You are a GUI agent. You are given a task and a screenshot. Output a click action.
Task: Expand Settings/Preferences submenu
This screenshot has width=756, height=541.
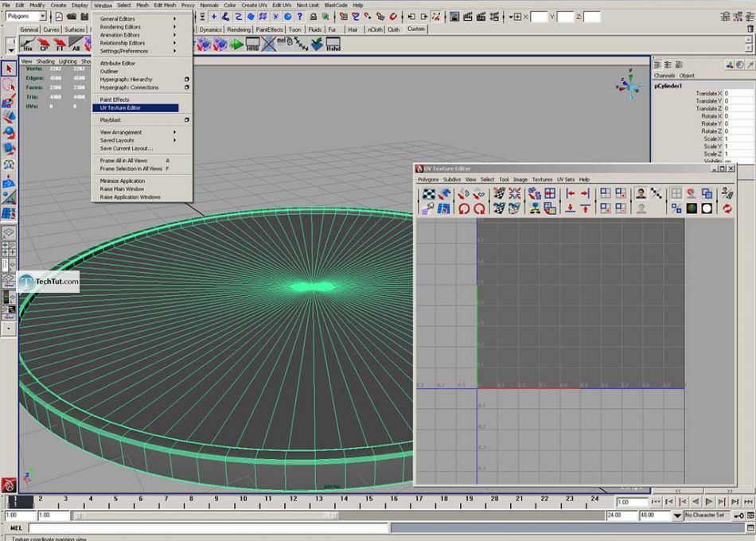pyautogui.click(x=138, y=51)
